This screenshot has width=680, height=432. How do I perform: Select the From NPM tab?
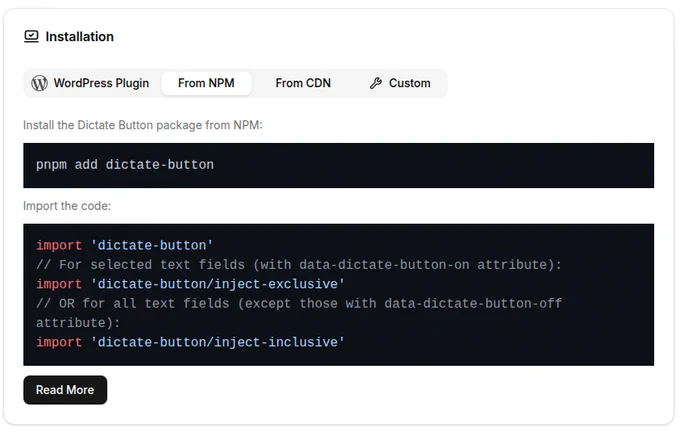206,83
